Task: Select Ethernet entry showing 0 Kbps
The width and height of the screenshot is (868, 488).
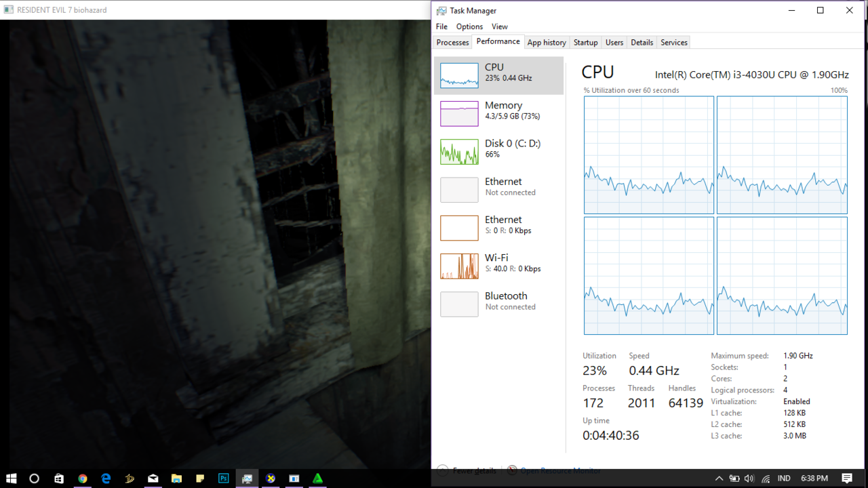Action: 498,228
